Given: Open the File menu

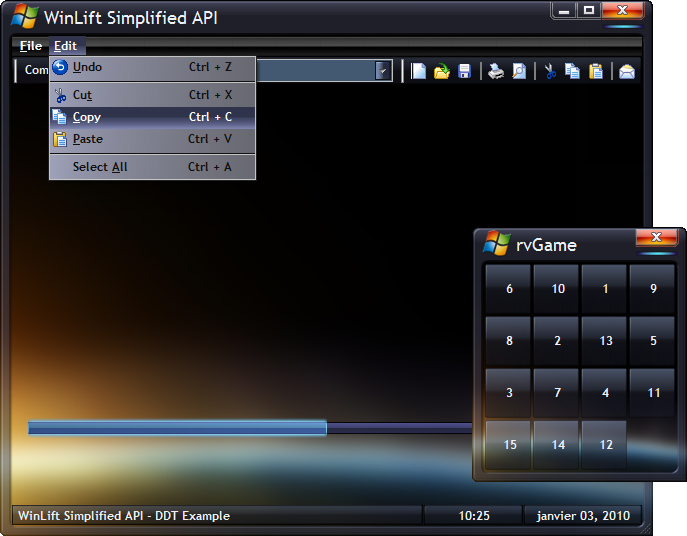Looking at the screenshot, I should (x=31, y=46).
